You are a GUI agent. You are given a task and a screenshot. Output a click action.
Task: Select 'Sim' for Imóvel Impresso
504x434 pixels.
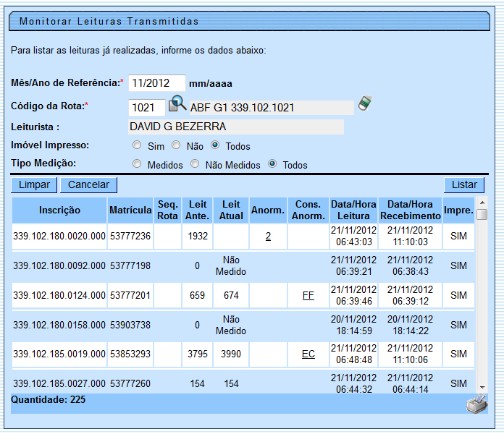(138, 145)
